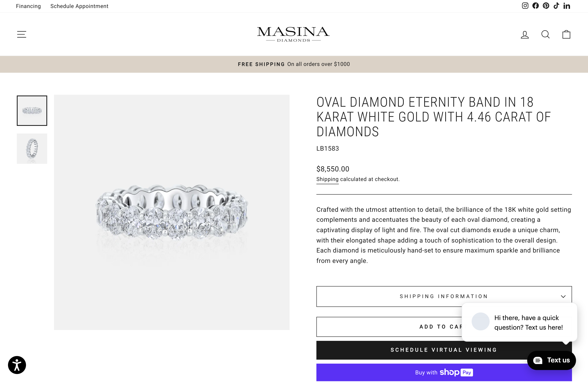The width and height of the screenshot is (588, 382).
Task: Open the LinkedIn social icon
Action: pos(567,6)
